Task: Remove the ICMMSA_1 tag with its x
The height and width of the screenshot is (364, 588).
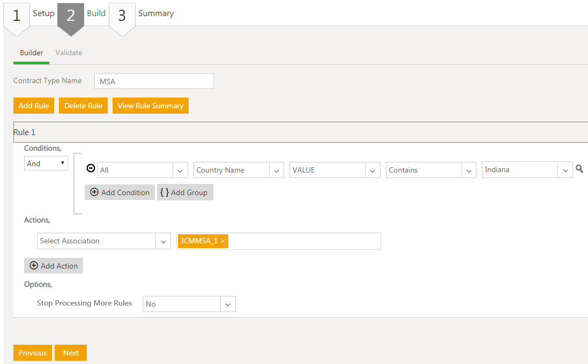Action: click(223, 241)
